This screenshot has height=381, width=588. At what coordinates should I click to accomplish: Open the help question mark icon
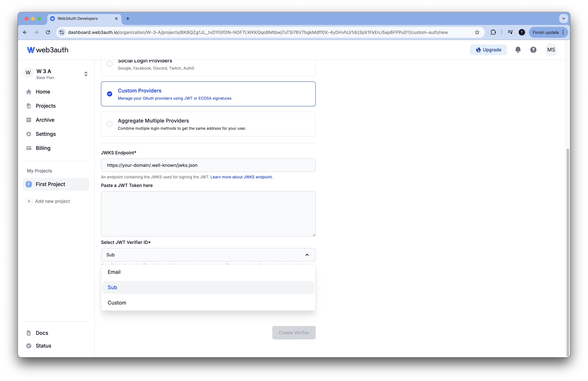pyautogui.click(x=533, y=50)
